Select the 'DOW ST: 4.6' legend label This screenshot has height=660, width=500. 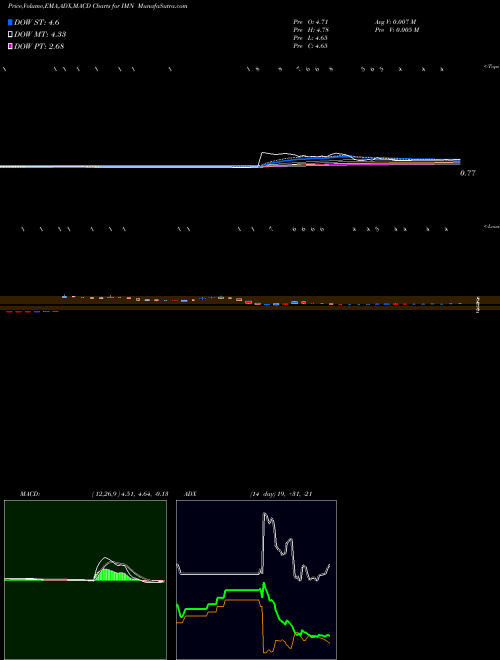[37, 23]
